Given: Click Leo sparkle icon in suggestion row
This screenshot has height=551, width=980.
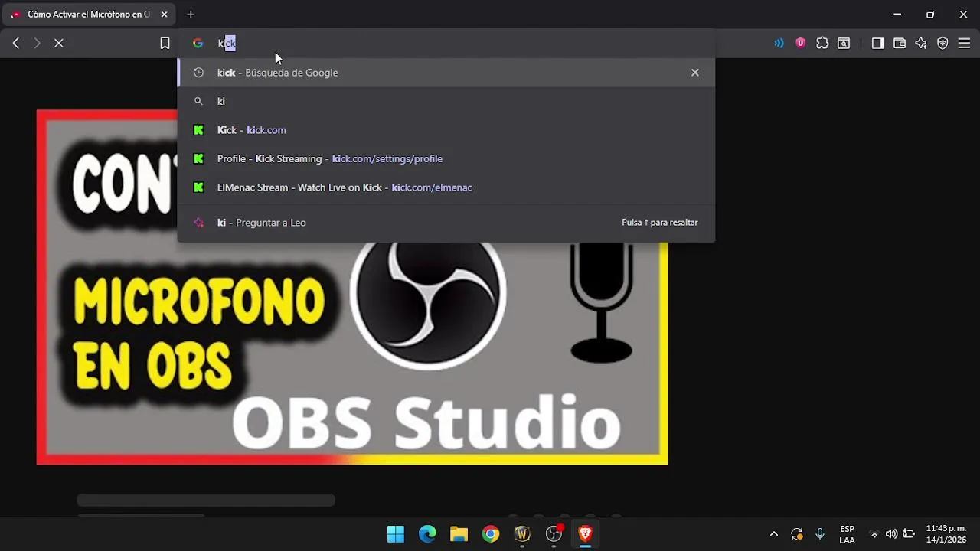Looking at the screenshot, I should [x=198, y=223].
